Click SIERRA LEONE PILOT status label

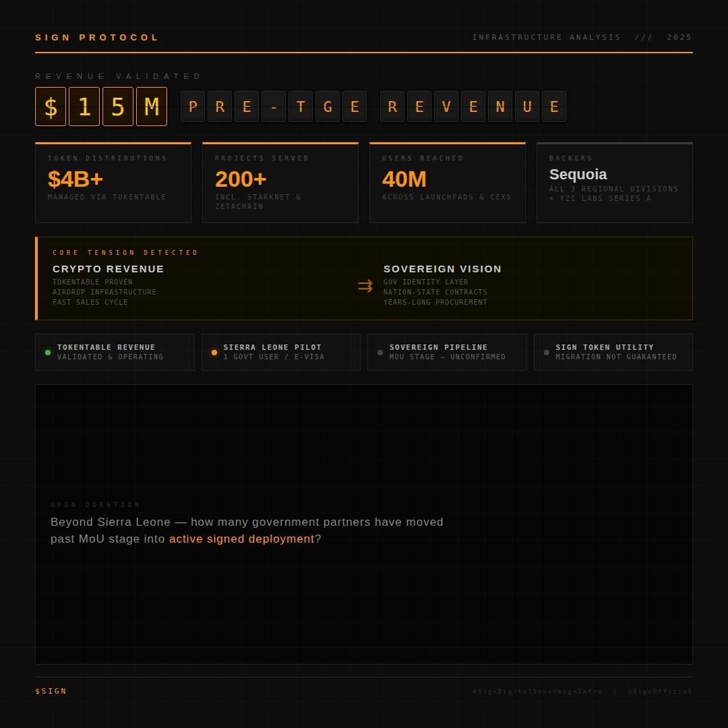pos(272,347)
